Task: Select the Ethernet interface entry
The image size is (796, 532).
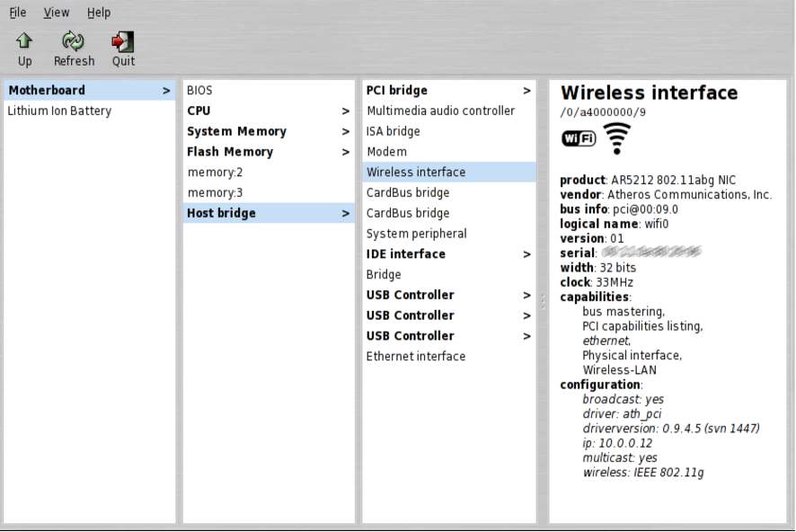Action: tap(415, 357)
